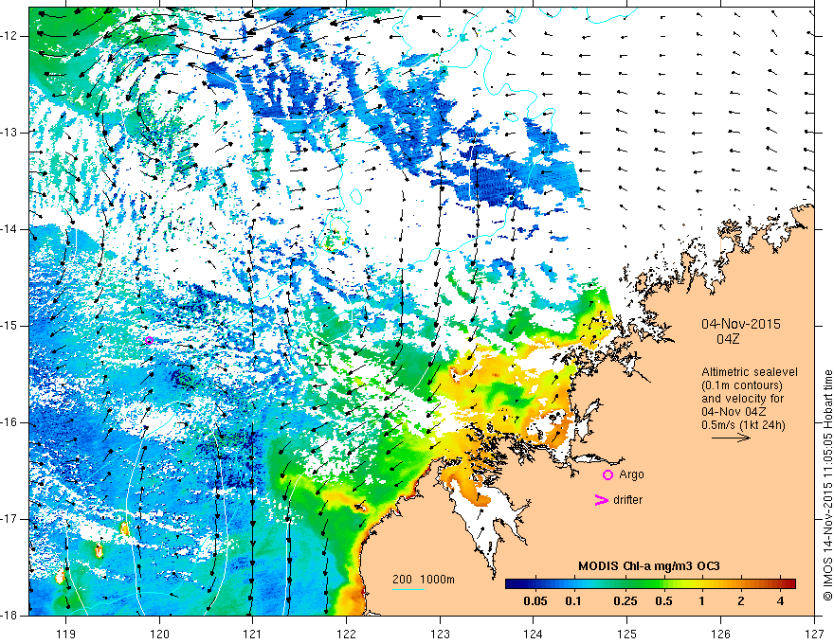Click the '04-Nov 04Z' legend text
This screenshot has height=644, width=834.
pyautogui.click(x=735, y=412)
